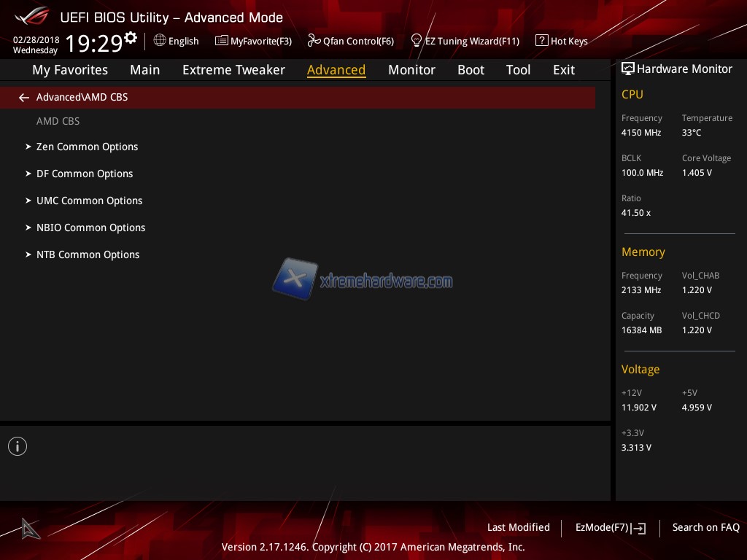The image size is (747, 560).
Task: Open Search on FAQ link
Action: point(705,527)
